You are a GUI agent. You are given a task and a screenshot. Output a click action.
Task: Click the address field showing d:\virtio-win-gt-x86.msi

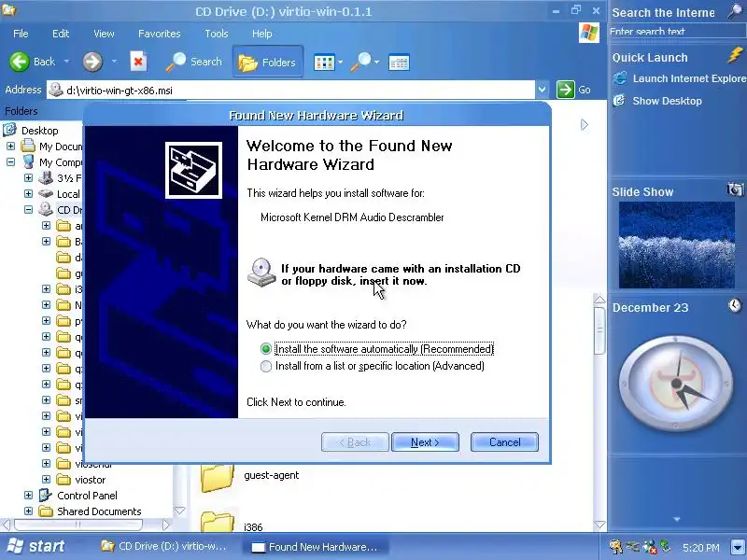(290, 90)
